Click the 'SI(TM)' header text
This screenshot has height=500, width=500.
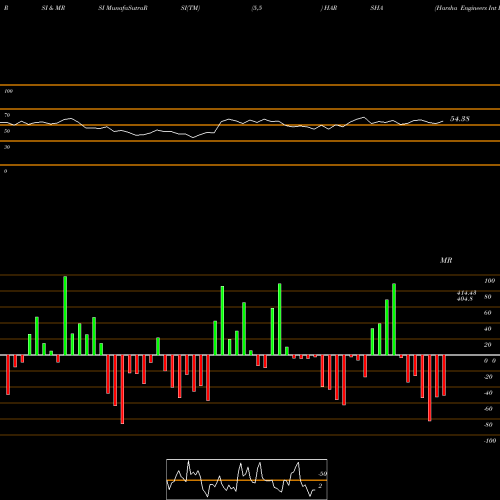click(x=190, y=8)
